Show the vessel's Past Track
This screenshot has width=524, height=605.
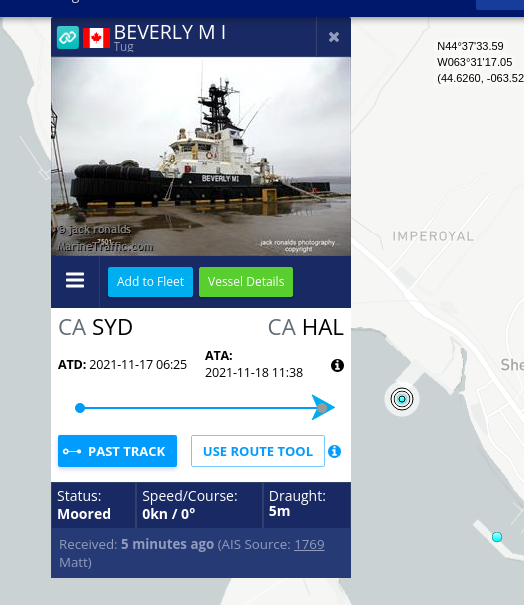117,451
